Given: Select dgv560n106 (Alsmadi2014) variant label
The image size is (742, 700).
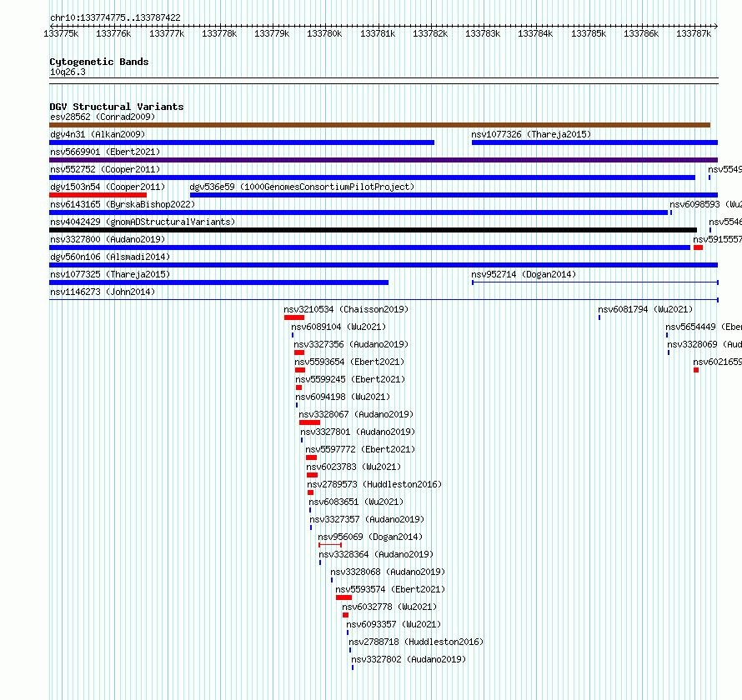Looking at the screenshot, I should [110, 257].
